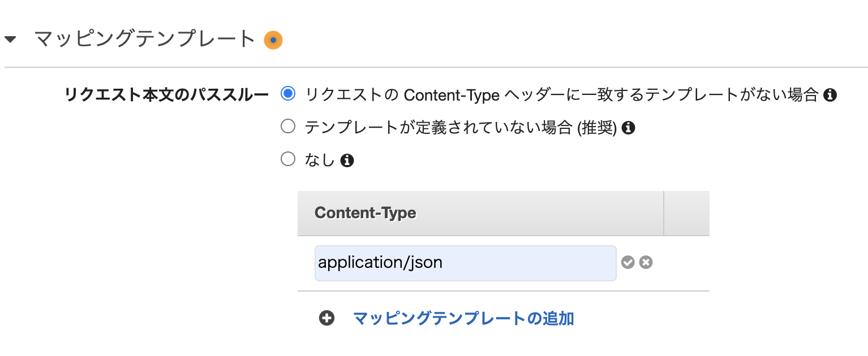Image resolution: width=868 pixels, height=356 pixels.
Task: Select the なし passthrough option
Action: [288, 159]
